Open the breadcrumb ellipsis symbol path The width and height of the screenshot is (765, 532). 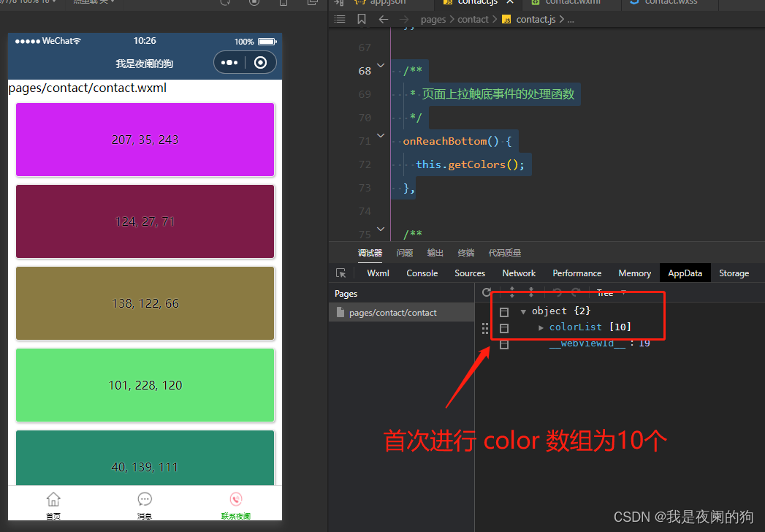pyautogui.click(x=571, y=20)
